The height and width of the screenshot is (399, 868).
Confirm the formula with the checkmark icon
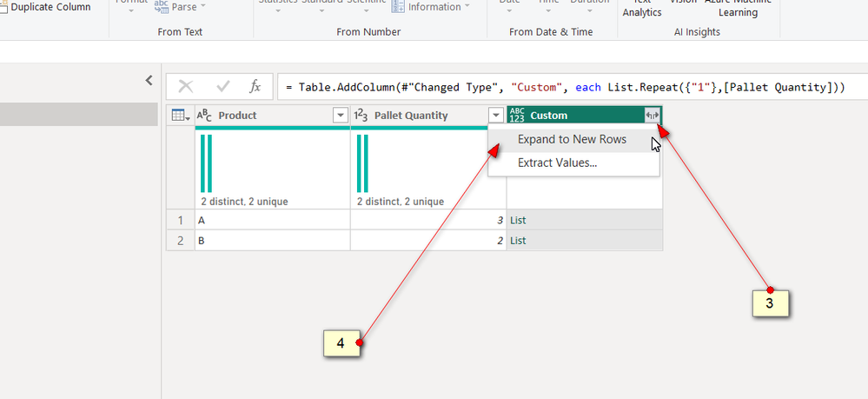tap(223, 86)
